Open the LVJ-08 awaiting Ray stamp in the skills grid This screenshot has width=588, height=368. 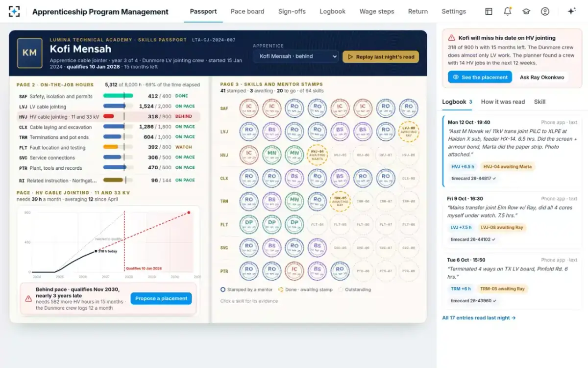tap(408, 131)
